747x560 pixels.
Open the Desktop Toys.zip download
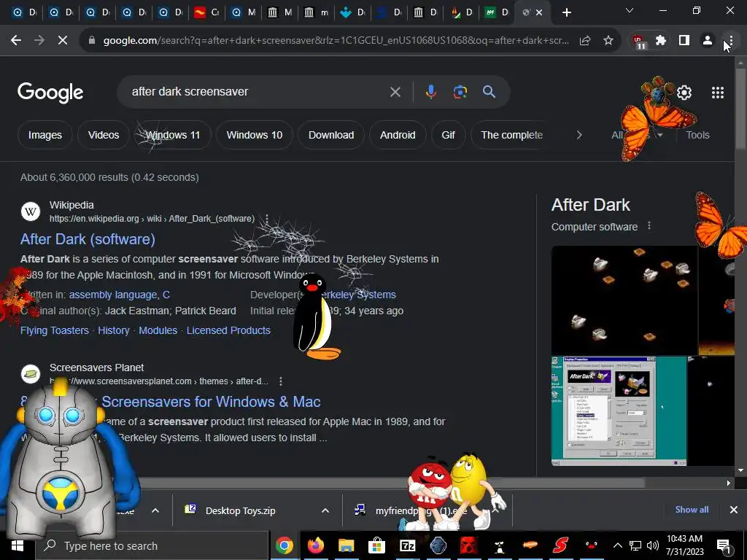click(x=240, y=510)
